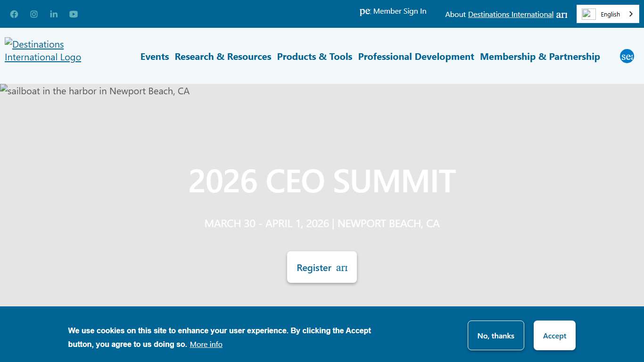
Task: Click the person icon beside Member Sign In
Action: 365,11
